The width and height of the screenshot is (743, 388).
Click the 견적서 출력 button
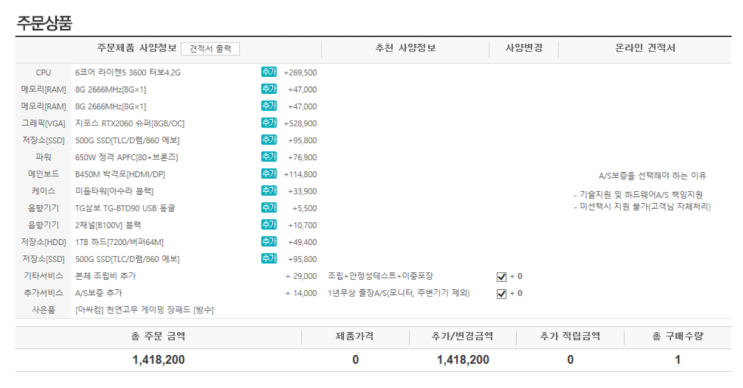coord(210,49)
